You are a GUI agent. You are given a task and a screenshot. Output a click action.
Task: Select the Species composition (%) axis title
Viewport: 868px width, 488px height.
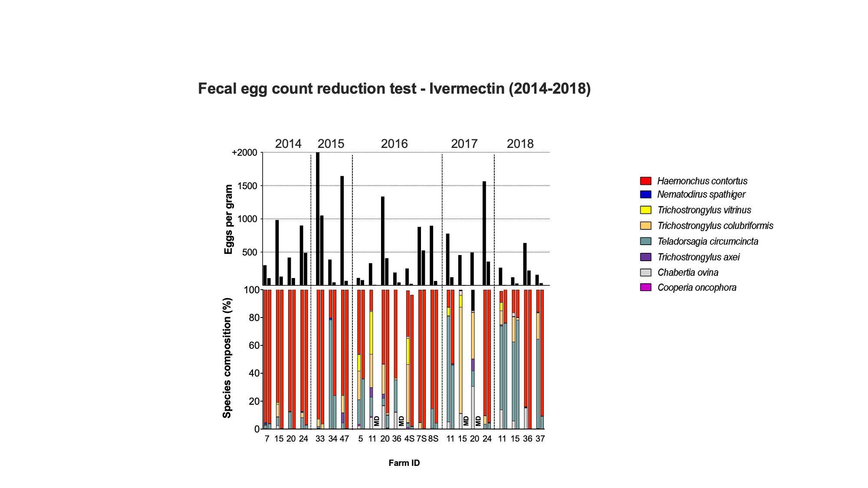point(227,358)
